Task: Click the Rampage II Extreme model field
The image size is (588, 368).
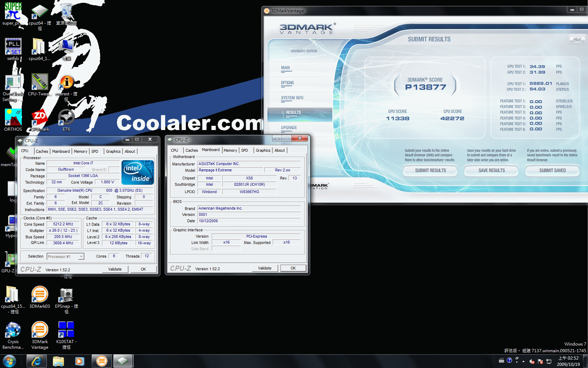Action: 230,170
